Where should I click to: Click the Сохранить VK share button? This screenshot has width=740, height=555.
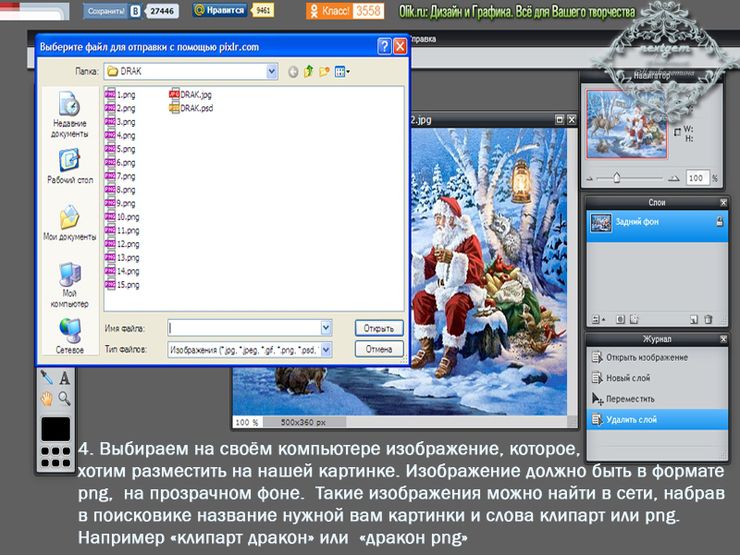(x=112, y=11)
